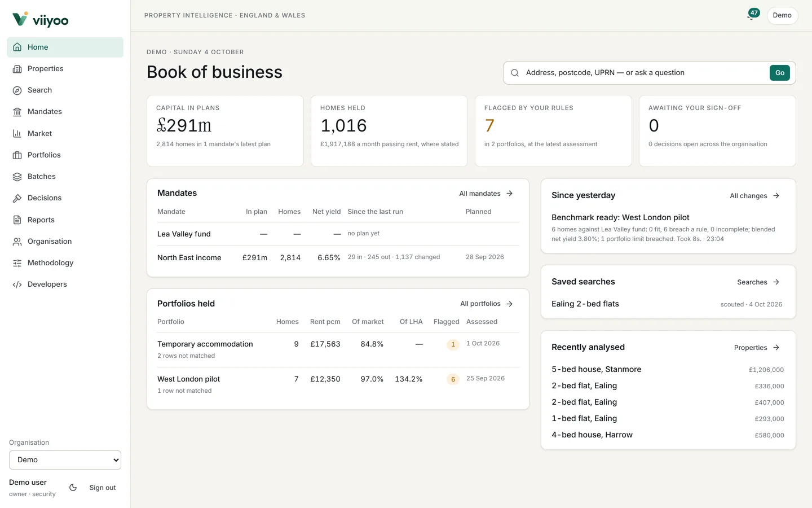The image size is (812, 508).
Task: Toggle dark mode moon icon
Action: coord(73,488)
